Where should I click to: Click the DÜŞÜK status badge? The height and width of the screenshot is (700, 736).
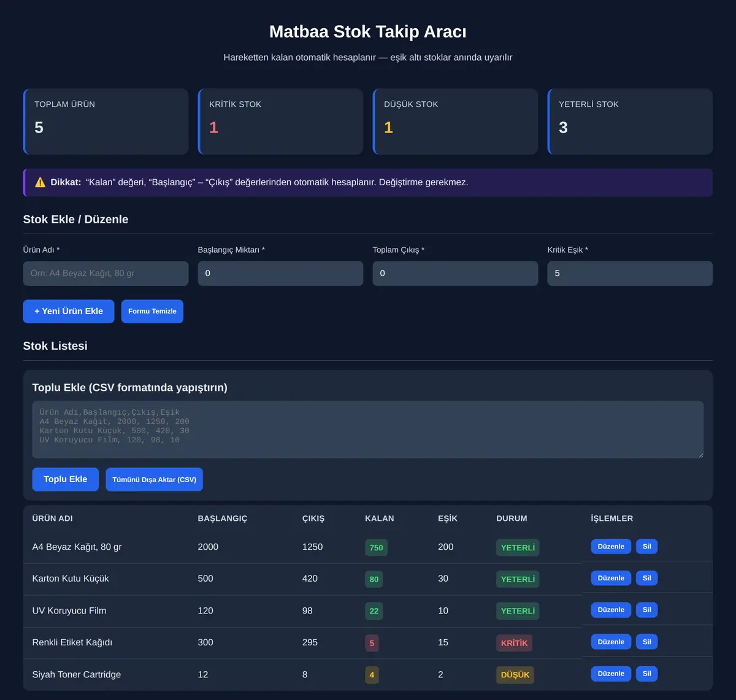[x=515, y=675]
